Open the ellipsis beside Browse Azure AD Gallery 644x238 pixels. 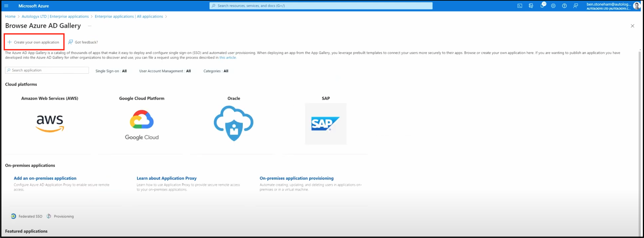[x=90, y=26]
